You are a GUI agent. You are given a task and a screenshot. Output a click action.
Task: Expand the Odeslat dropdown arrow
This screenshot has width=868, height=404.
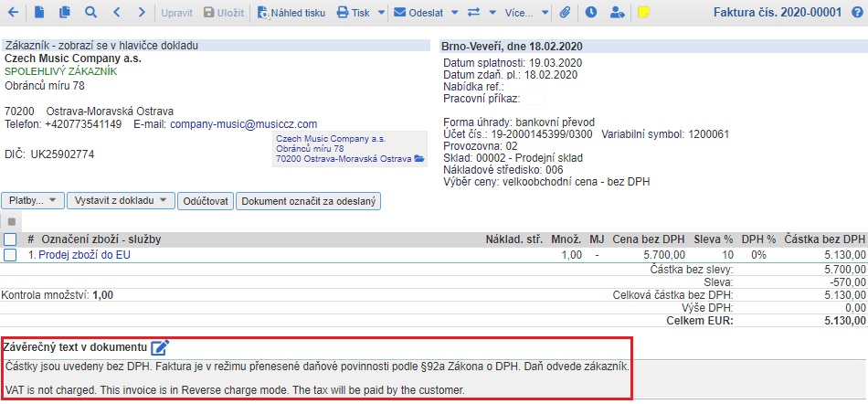click(429, 13)
